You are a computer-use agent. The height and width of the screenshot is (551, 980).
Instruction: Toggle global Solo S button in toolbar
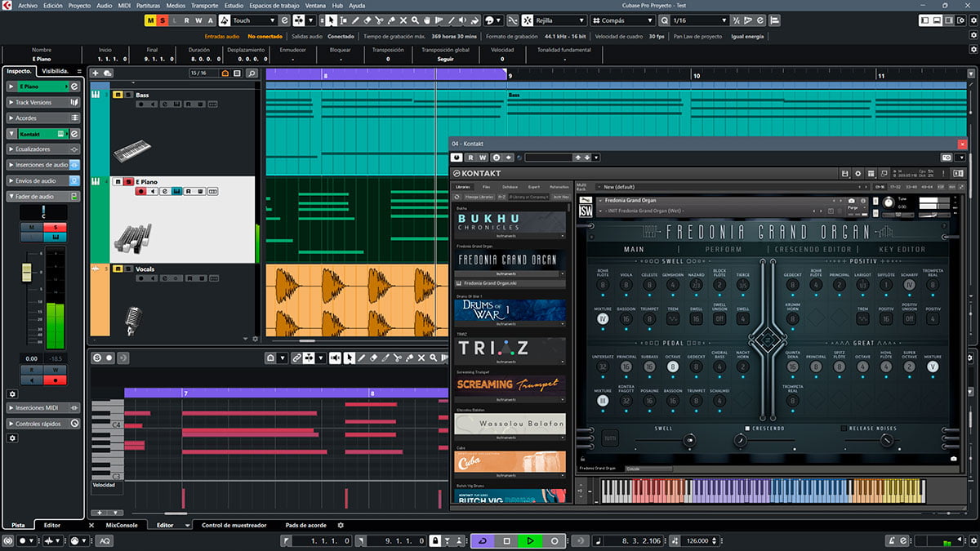pyautogui.click(x=162, y=20)
